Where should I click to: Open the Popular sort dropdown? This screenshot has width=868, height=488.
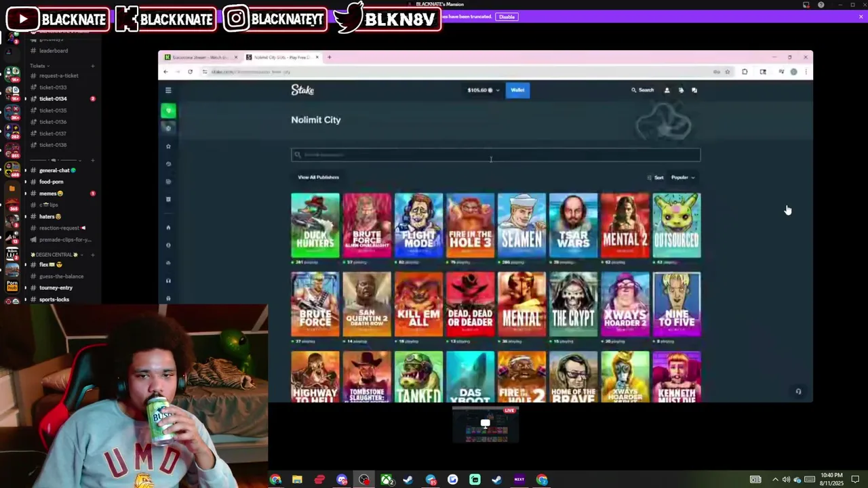(683, 178)
